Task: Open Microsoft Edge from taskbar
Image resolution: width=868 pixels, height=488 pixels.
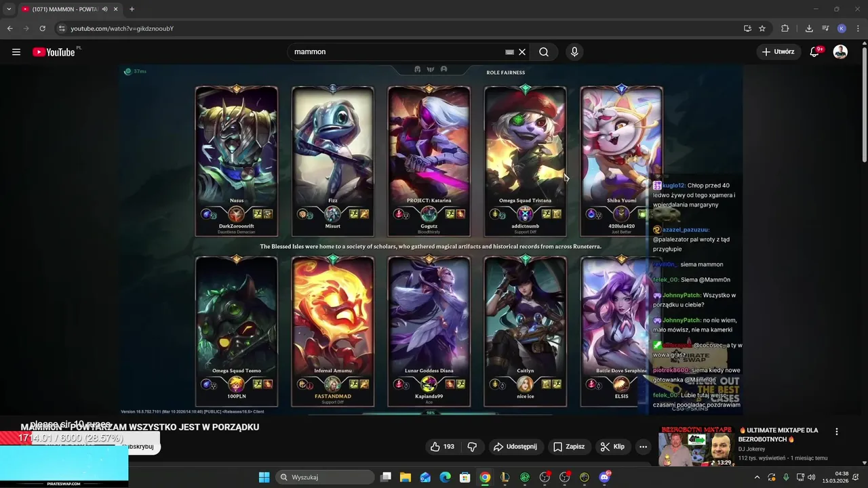Action: tap(446, 477)
